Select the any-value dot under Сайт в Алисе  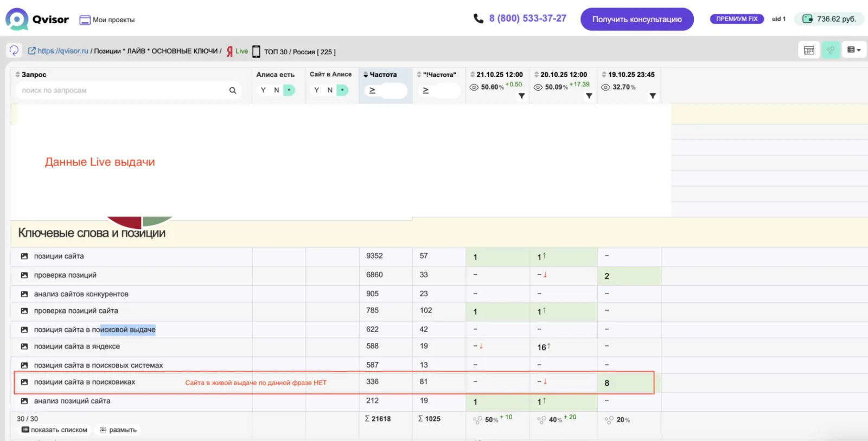[x=342, y=90]
